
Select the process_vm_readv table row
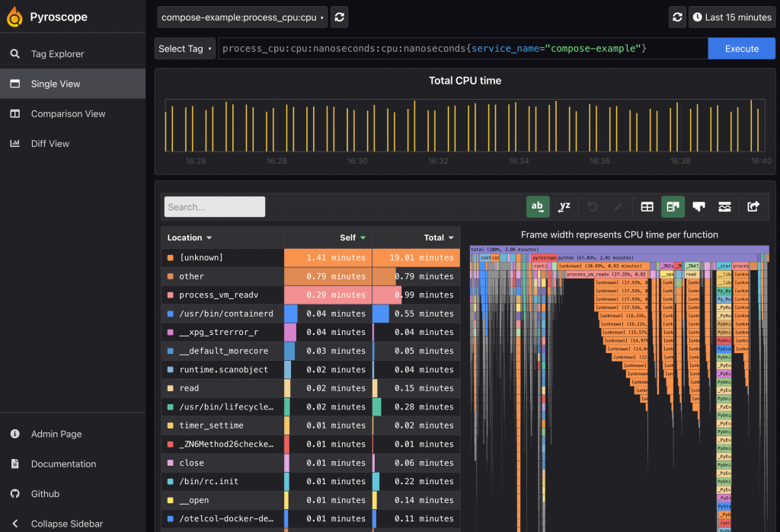tap(311, 295)
